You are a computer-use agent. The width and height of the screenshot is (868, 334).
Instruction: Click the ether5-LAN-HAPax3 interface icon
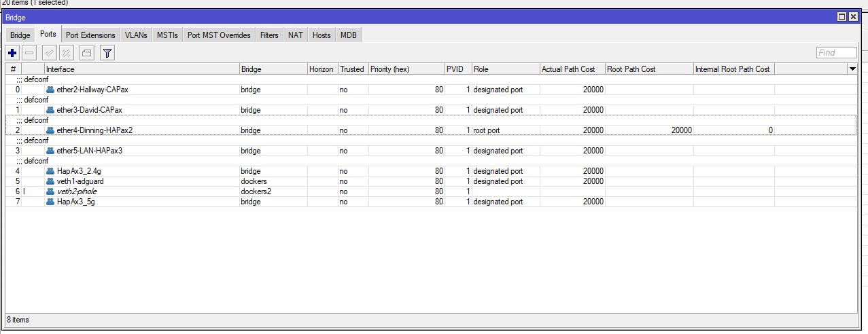point(50,151)
